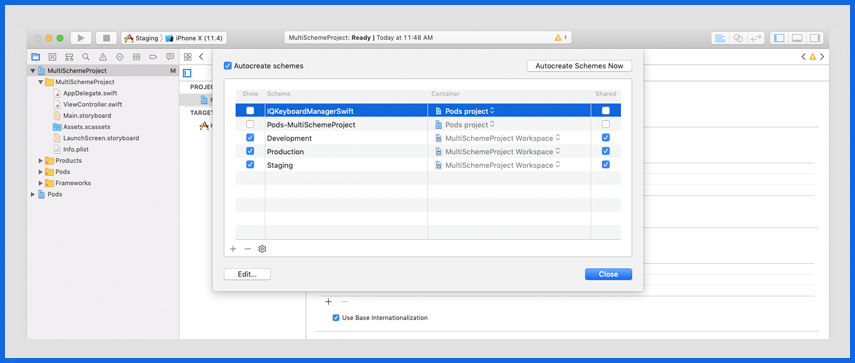Change container for IQKeyboardManagerSwift scheme
Screen dimensions: 855x363
(465, 111)
